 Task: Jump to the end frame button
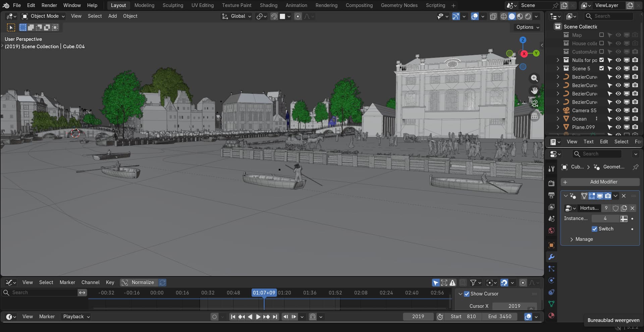[x=275, y=317]
